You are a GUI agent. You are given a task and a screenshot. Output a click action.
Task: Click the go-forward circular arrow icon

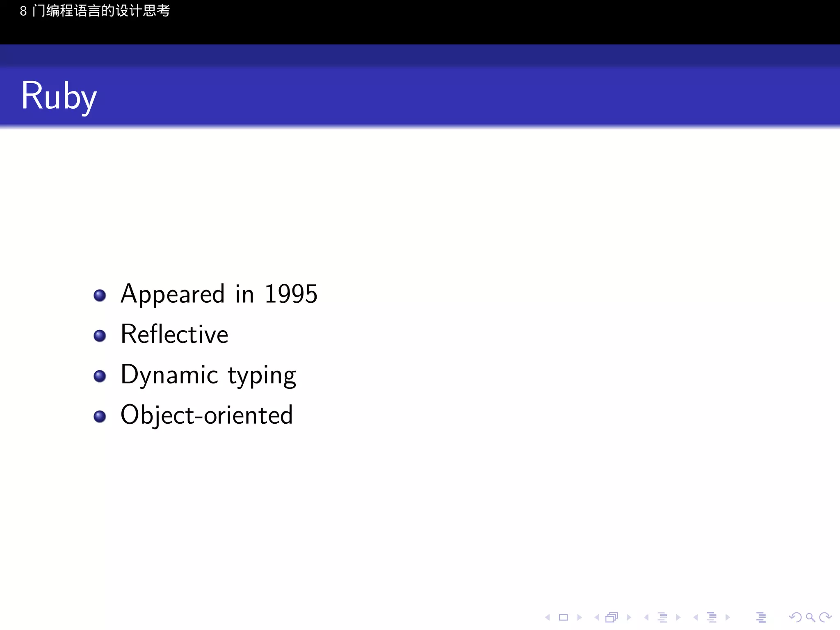[825, 617]
